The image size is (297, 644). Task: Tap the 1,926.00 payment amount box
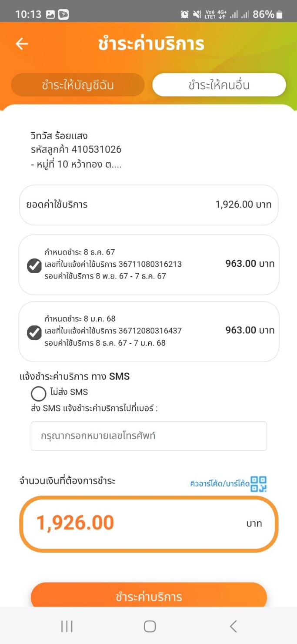pos(149,523)
